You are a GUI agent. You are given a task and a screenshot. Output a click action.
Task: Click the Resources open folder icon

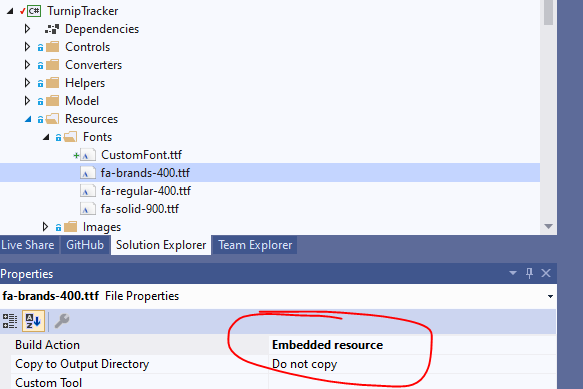[x=52, y=119]
